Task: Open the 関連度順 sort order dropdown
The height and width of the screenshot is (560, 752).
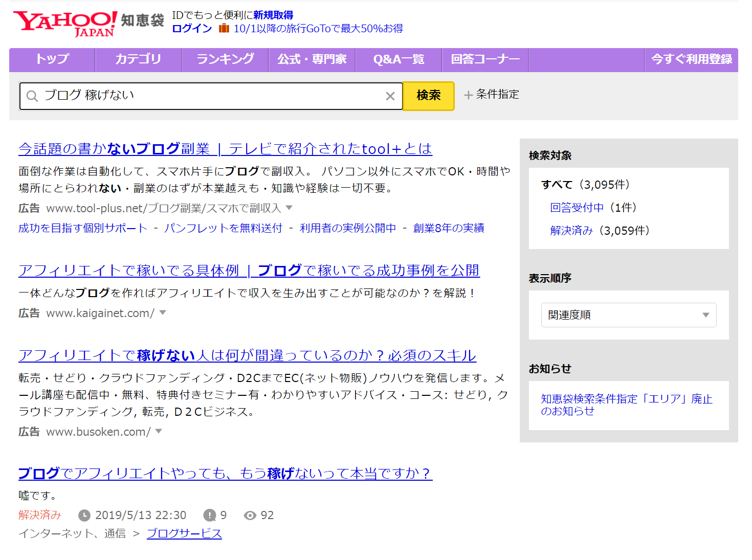Action: click(629, 315)
